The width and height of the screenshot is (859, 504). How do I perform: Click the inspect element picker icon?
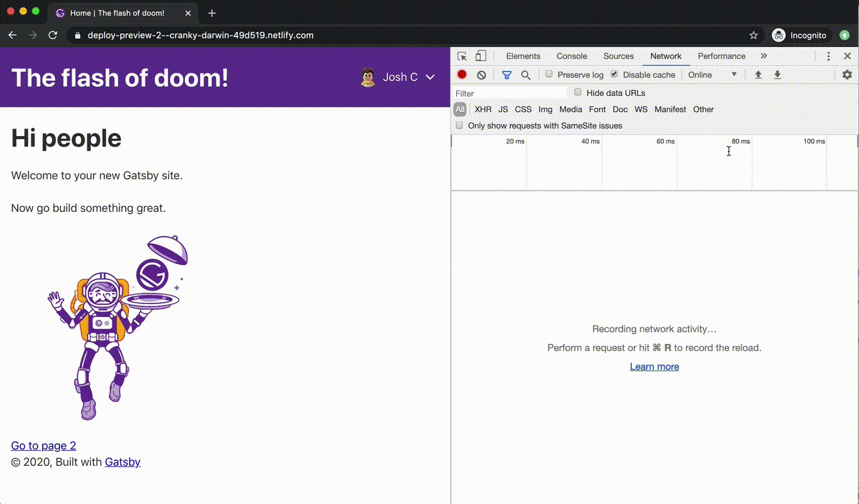(462, 56)
